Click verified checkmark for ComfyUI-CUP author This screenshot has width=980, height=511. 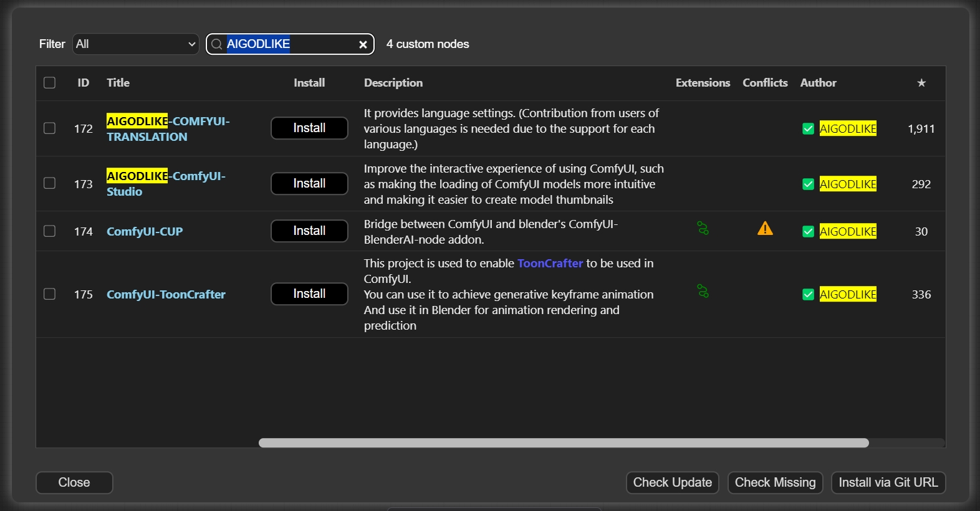[808, 232]
